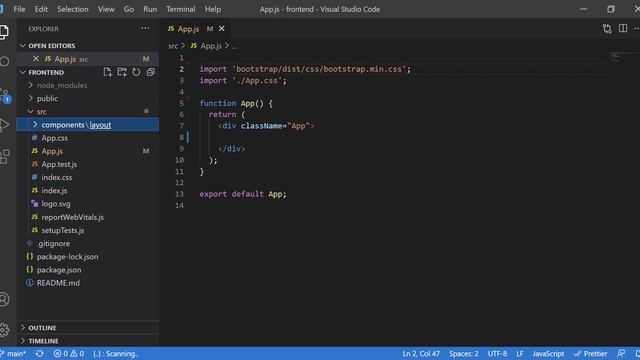Viewport: 640px width, 360px height.
Task: Open App.css in the file tree
Action: [x=87, y=138]
